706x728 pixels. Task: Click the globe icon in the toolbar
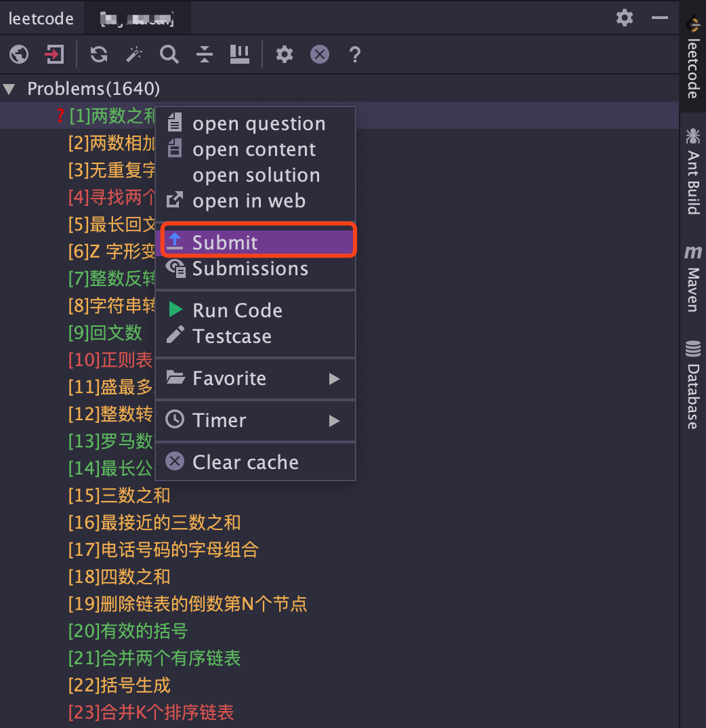click(x=19, y=54)
